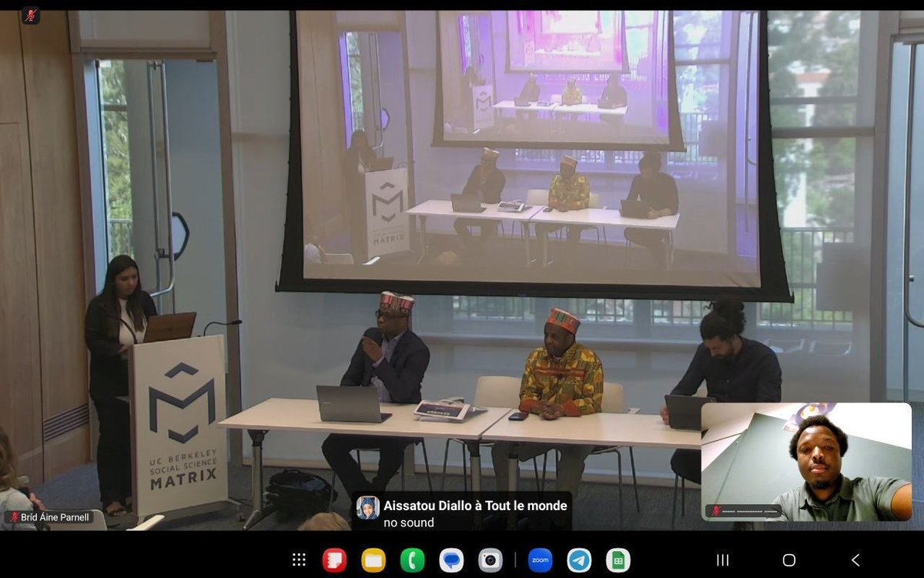Tap the mic icon beside Bríd Áine Parnell
924x578 pixels.
(13, 517)
